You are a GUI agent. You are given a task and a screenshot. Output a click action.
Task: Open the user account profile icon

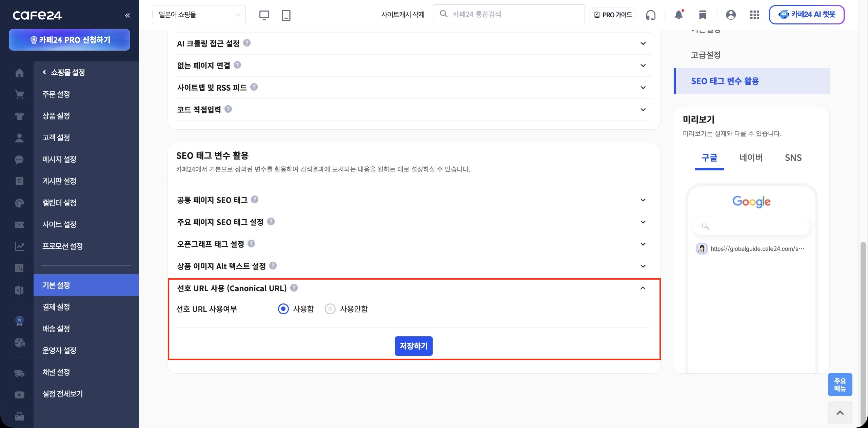pos(731,15)
